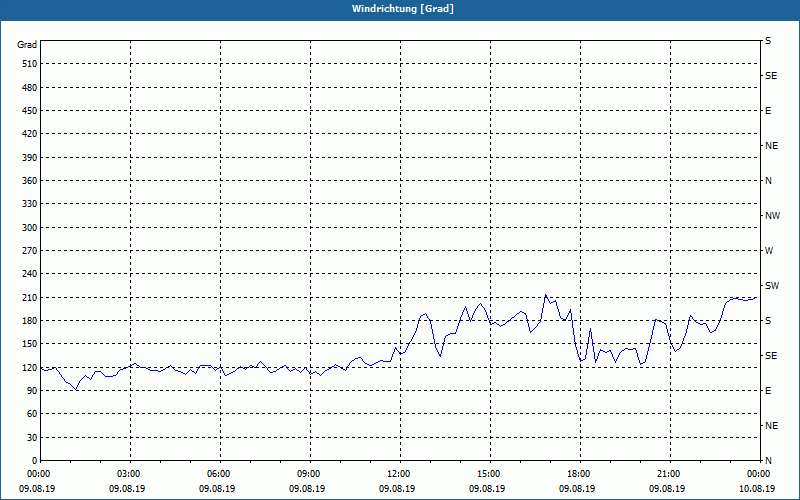Click the 09.08.19 date under 12:00

coord(397,489)
